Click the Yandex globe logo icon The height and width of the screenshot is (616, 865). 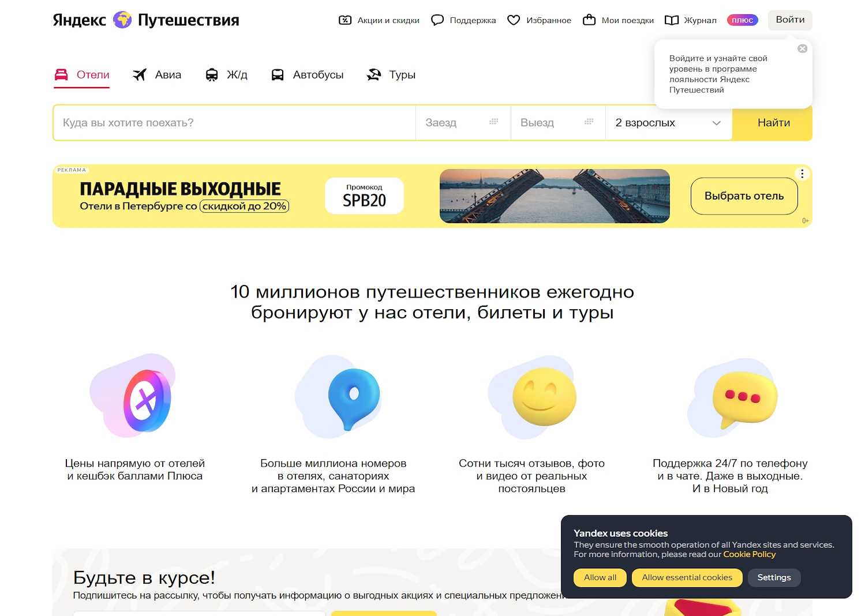[122, 20]
